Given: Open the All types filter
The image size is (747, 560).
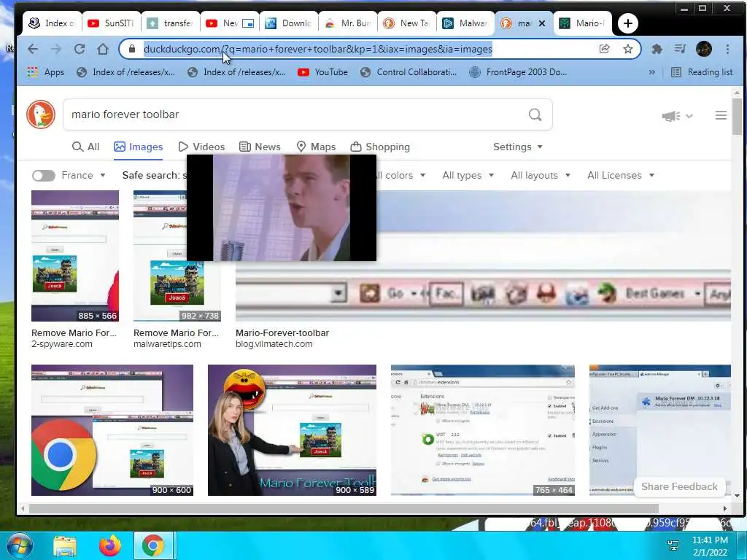Looking at the screenshot, I should click(468, 175).
